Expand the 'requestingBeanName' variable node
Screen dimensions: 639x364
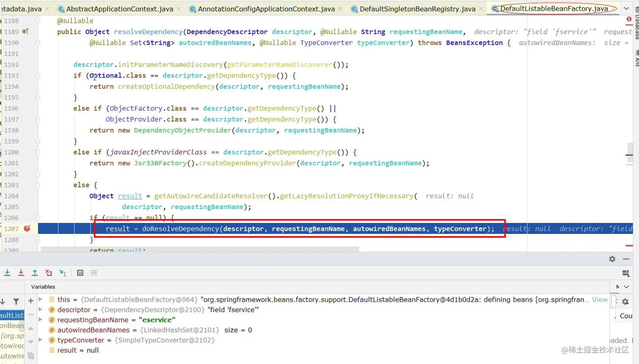point(41,320)
